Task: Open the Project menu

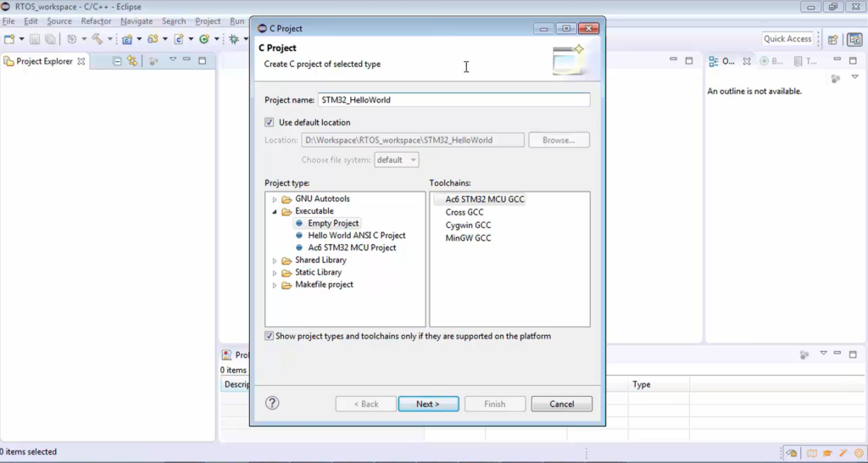Action: click(x=208, y=21)
